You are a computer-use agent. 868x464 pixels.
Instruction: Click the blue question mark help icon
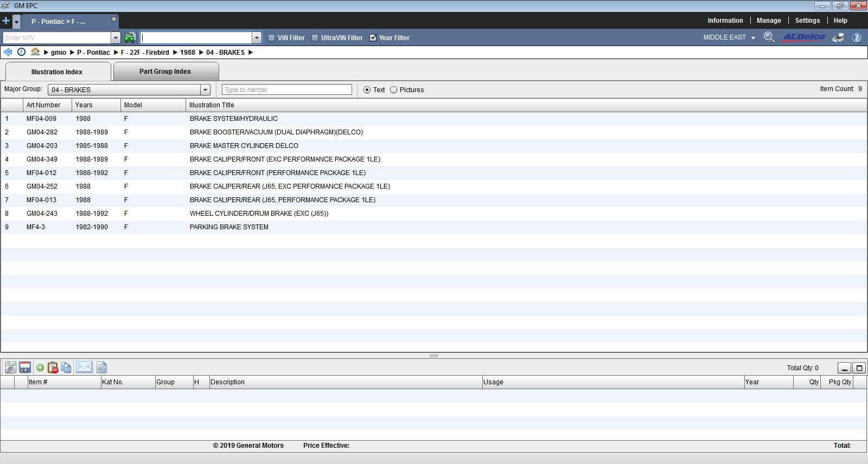tap(857, 37)
